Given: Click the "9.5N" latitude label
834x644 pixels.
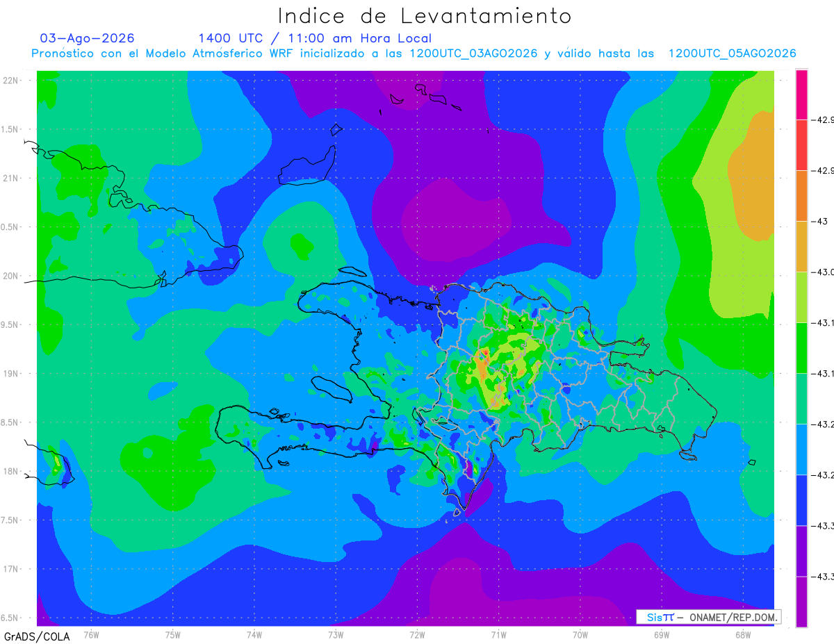Looking at the screenshot, I should click(x=10, y=324).
